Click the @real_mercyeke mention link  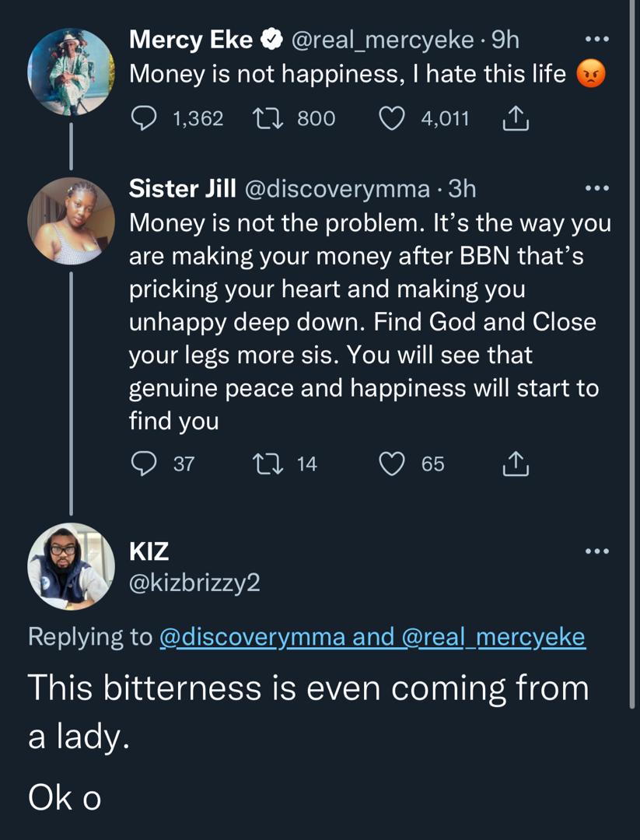493,637
